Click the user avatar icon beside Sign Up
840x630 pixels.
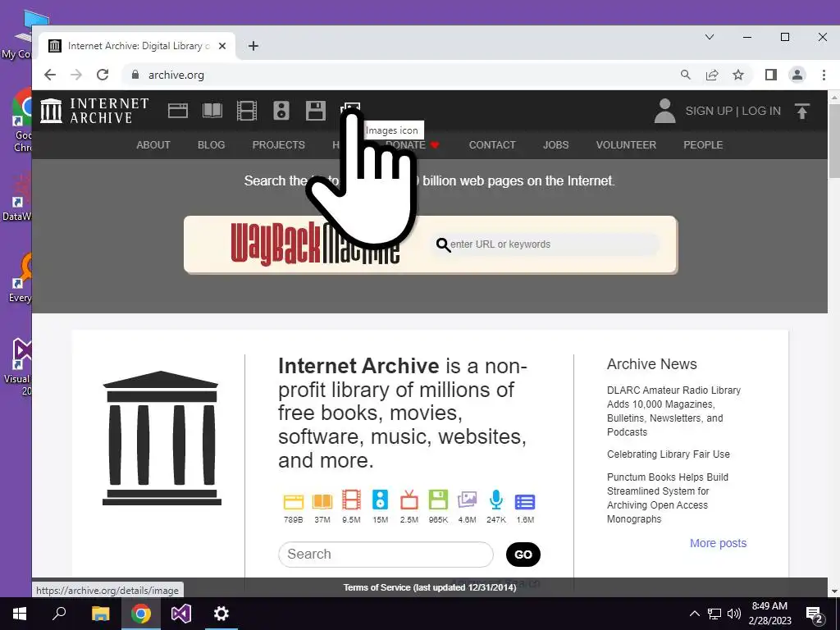point(664,111)
